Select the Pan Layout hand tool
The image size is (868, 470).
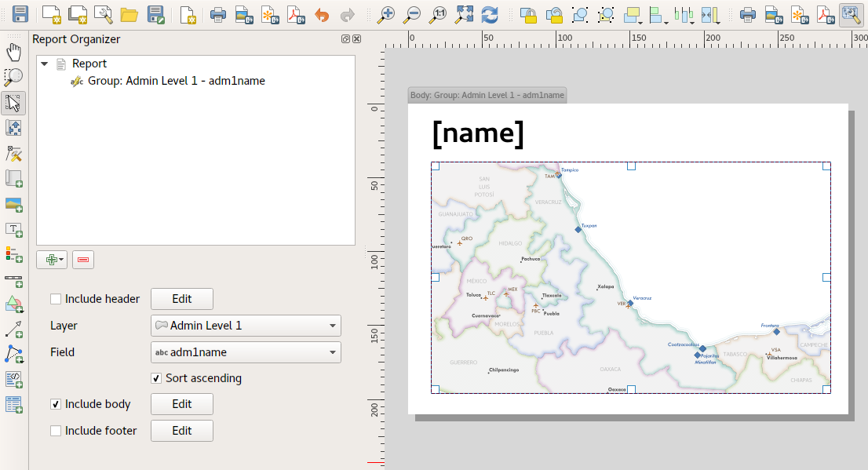13,53
